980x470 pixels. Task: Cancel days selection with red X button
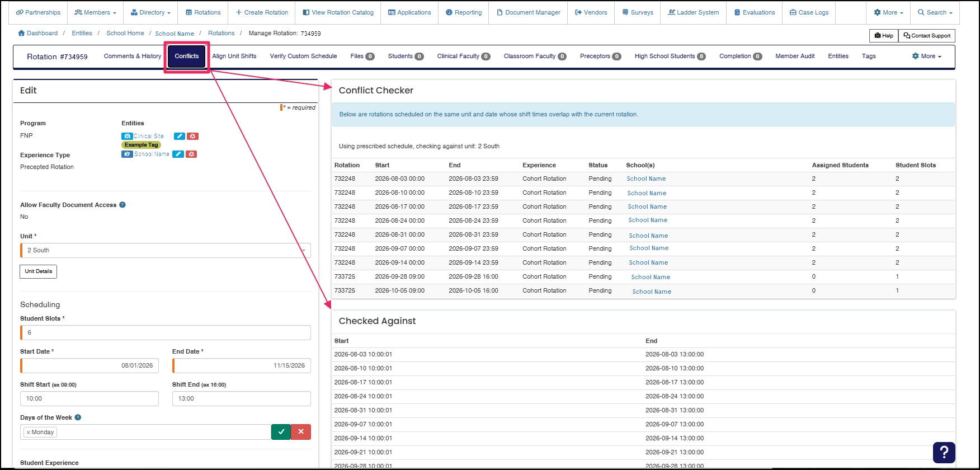tap(301, 432)
